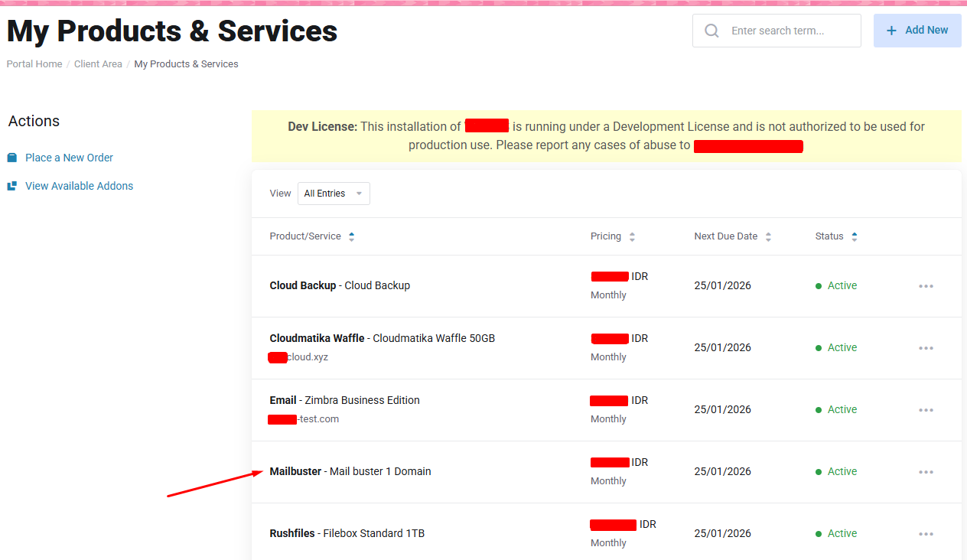
Task: Click the Monthly label in Email row
Action: (608, 419)
